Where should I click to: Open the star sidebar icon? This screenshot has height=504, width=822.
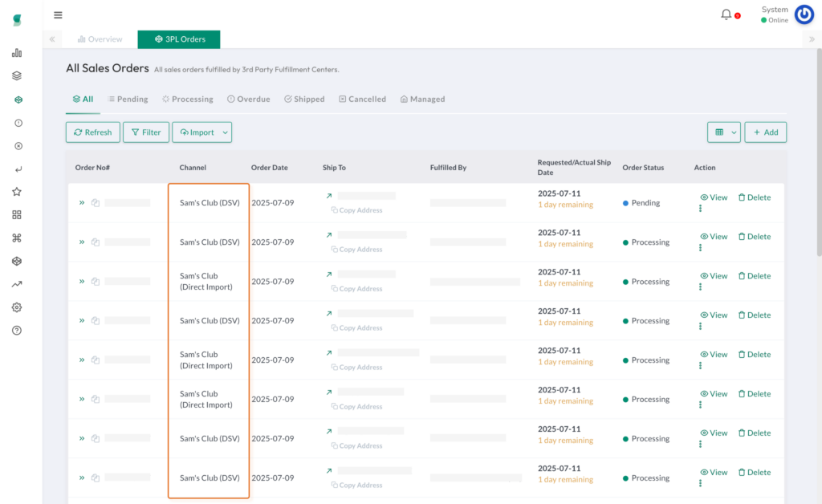[x=17, y=192]
